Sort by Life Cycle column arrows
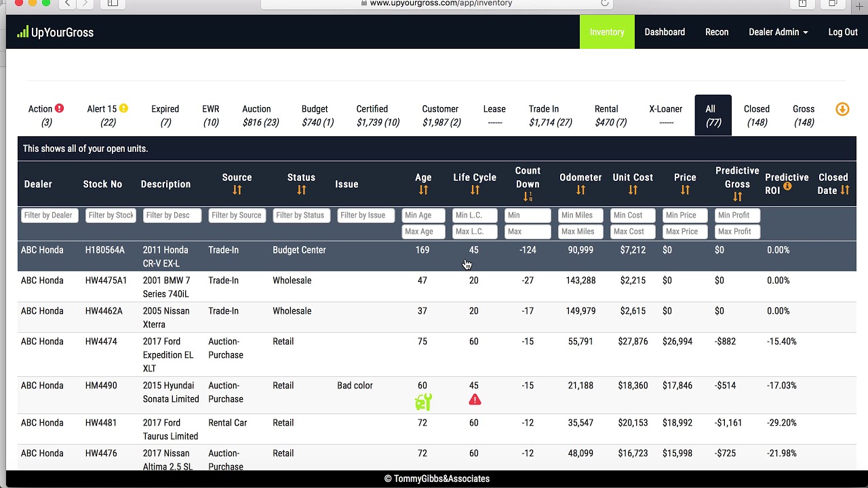The height and width of the screenshot is (488, 868). point(475,190)
